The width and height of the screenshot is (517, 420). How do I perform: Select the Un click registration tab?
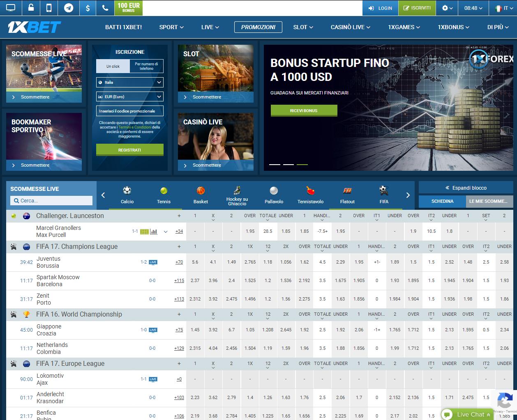[113, 66]
